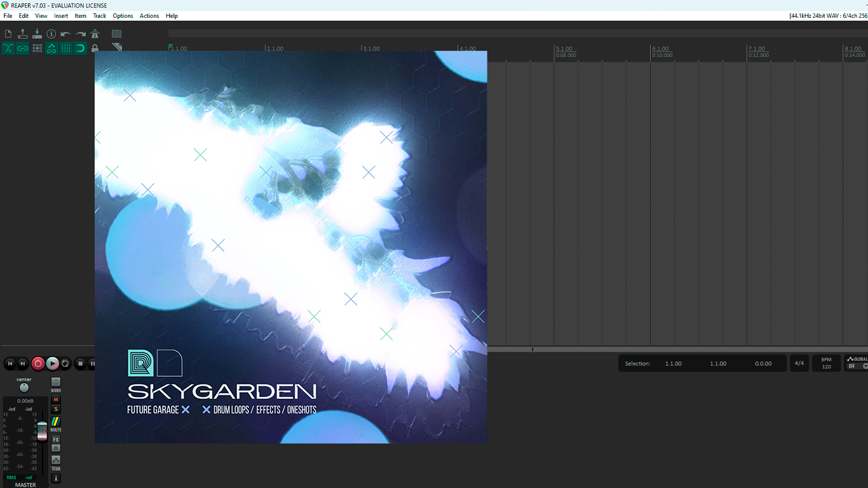Toggle Move envelope points with items

tap(51, 48)
